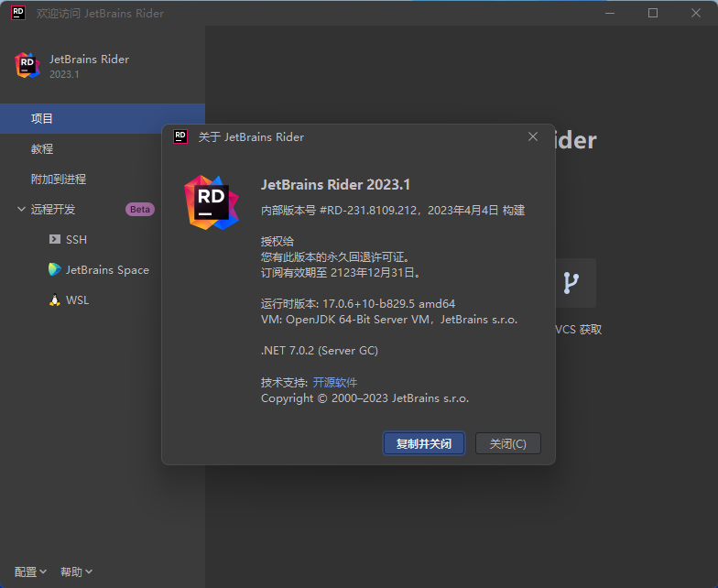Click the JetBrains Space icon
718x588 pixels.
[x=55, y=269]
